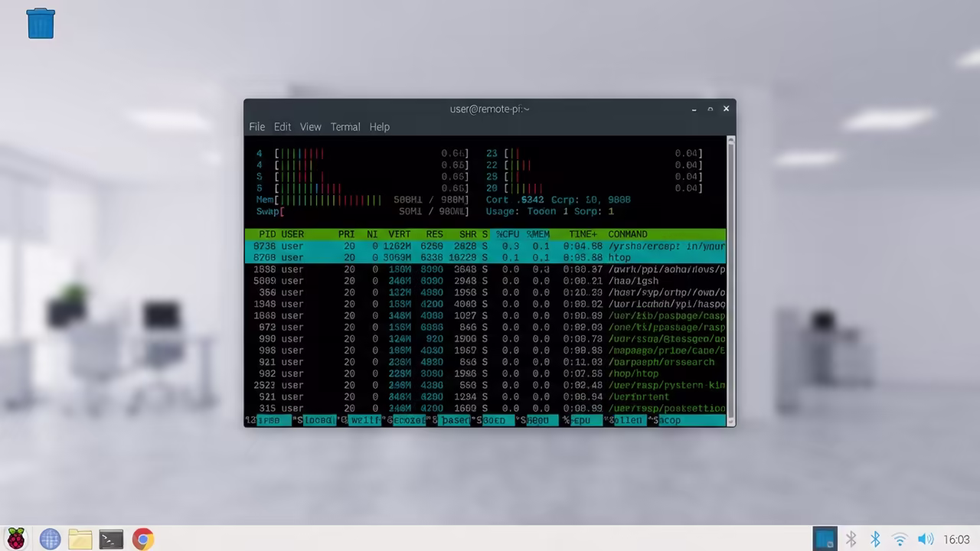The width and height of the screenshot is (980, 551).
Task: Sort by the TIME+ column header
Action: coord(583,234)
